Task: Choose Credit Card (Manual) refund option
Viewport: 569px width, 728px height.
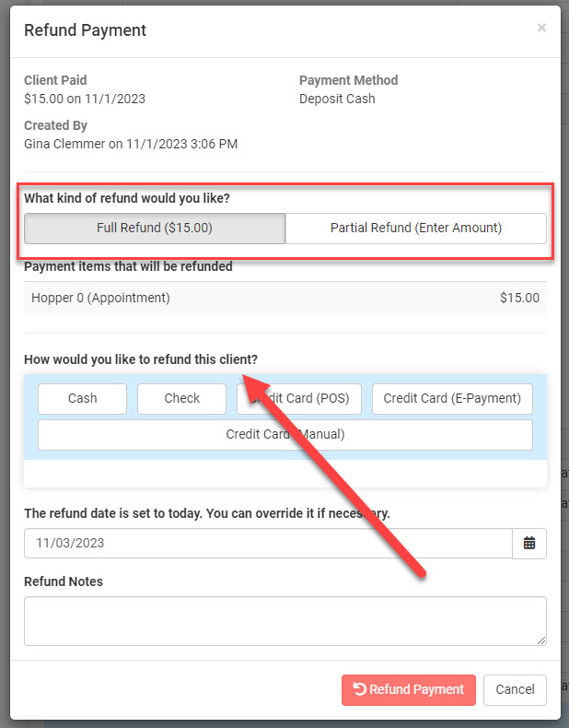Action: [284, 435]
